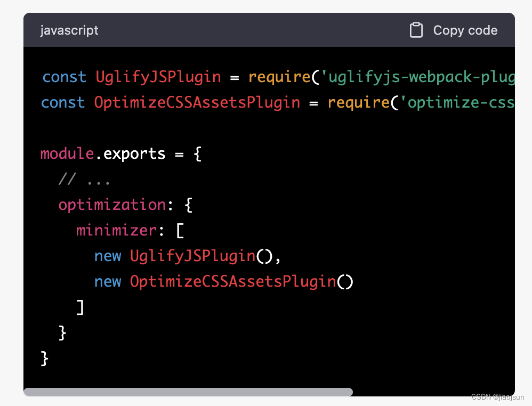Click the javascript language label
The height and width of the screenshot is (406, 532).
pos(69,30)
